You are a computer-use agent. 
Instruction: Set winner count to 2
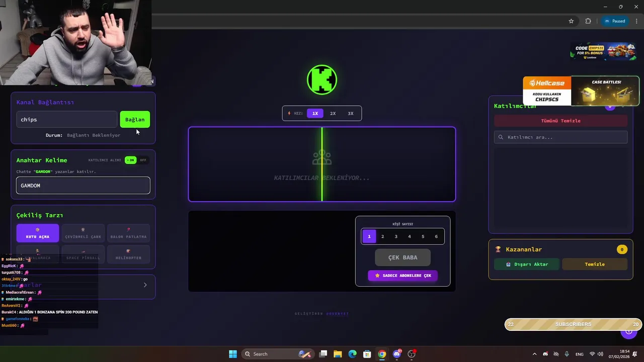[x=382, y=236]
